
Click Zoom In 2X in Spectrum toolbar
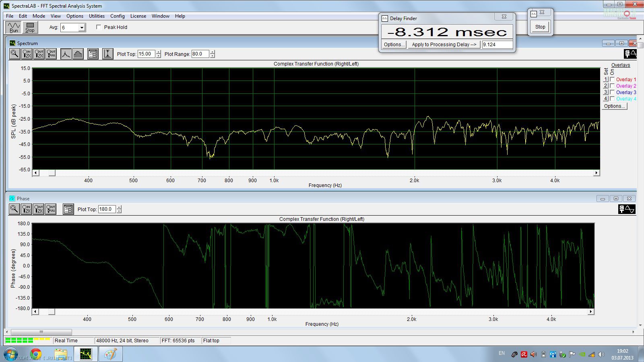[x=27, y=54]
